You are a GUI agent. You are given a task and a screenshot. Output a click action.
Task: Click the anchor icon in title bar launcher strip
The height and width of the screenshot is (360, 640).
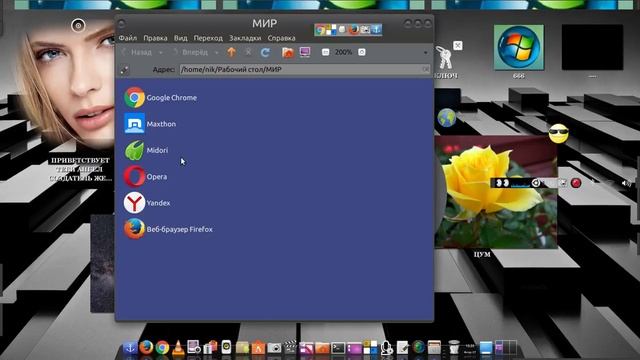tap(376, 29)
